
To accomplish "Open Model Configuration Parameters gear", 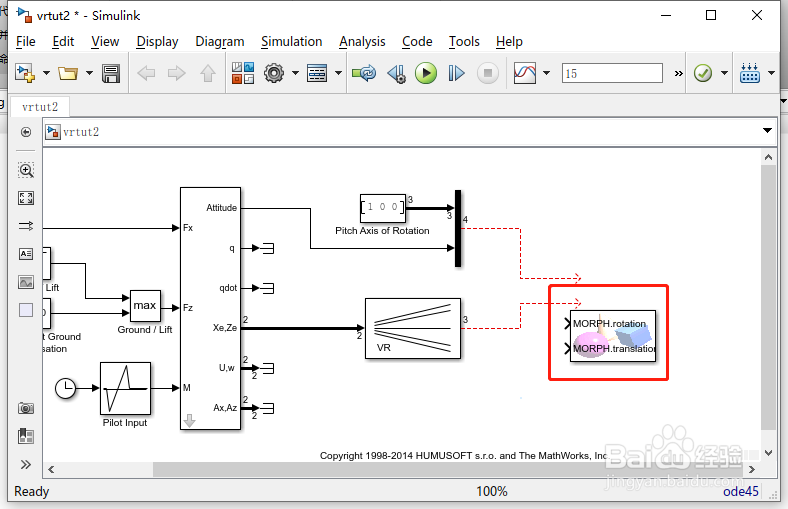I will pos(274,73).
